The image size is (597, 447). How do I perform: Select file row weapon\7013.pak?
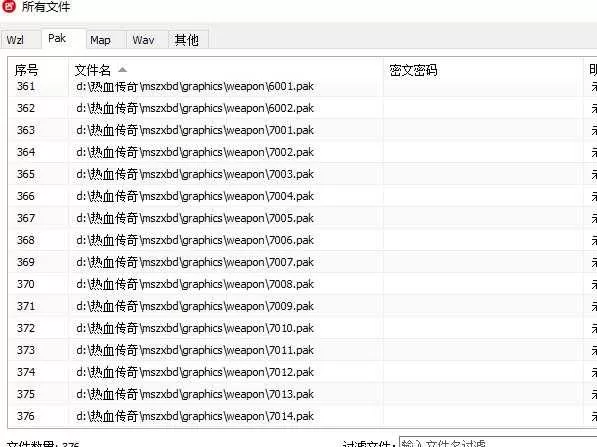coord(302,394)
